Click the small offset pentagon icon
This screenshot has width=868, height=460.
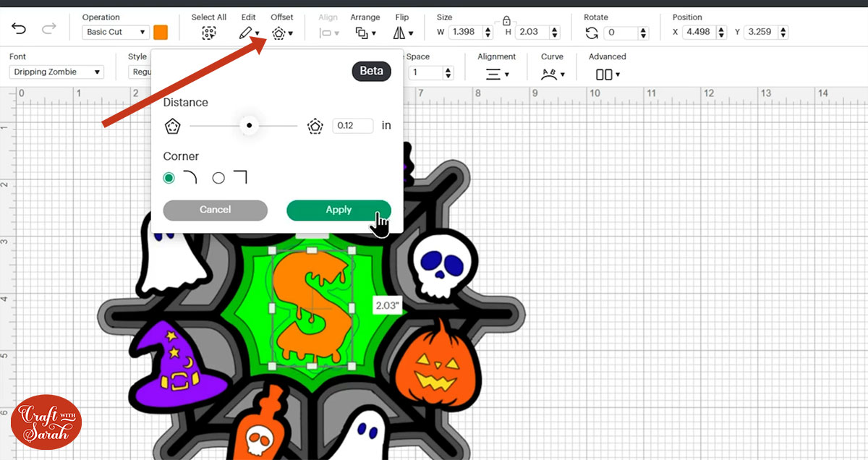172,126
